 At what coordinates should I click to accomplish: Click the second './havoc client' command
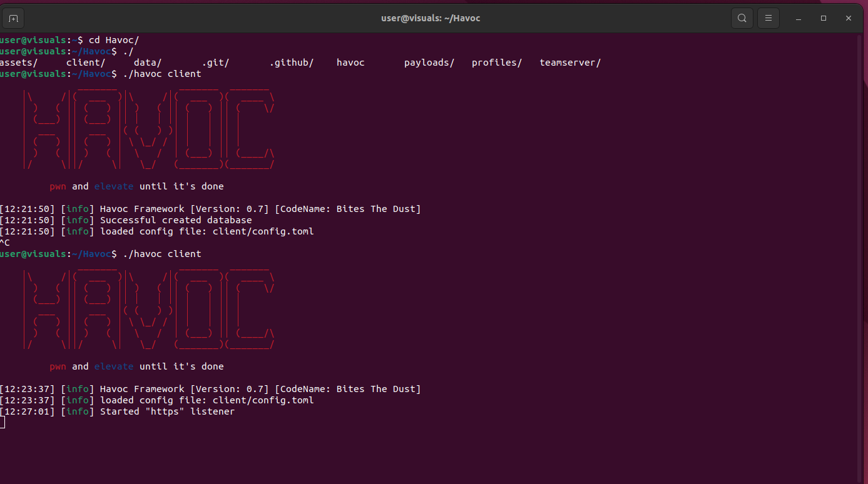tap(162, 254)
